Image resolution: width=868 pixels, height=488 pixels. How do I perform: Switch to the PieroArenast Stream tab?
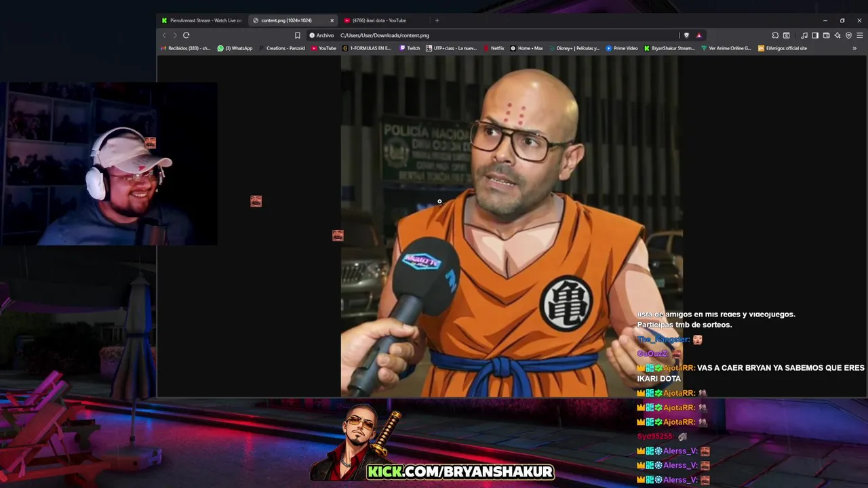point(202,20)
